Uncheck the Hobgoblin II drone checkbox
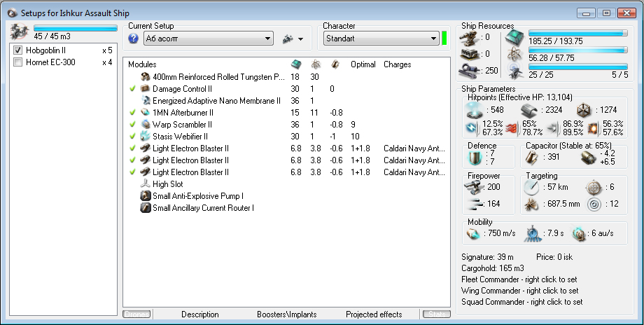Viewport: 644px width, 325px height. [17, 50]
